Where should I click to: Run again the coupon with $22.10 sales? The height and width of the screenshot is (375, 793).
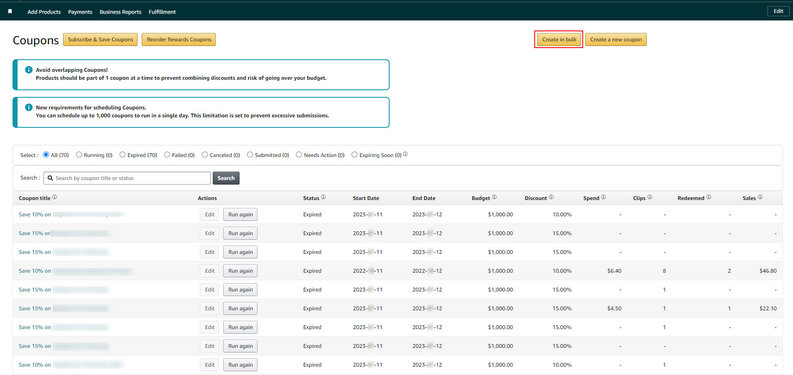click(x=240, y=308)
